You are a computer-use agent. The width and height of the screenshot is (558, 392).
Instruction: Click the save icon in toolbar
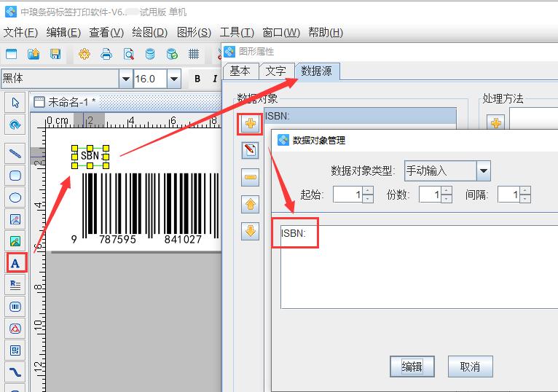pyautogui.click(x=55, y=54)
